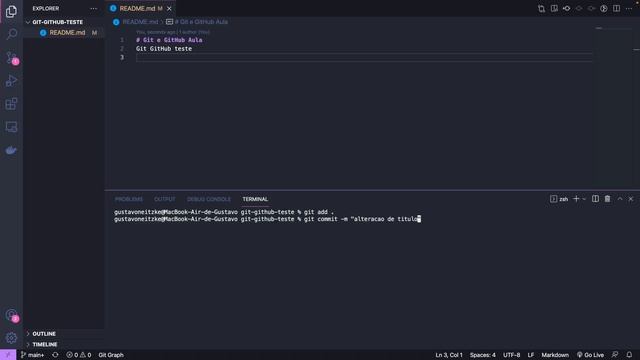
Task: Click the commit history icon in the editor toolbar
Action: [x=567, y=9]
